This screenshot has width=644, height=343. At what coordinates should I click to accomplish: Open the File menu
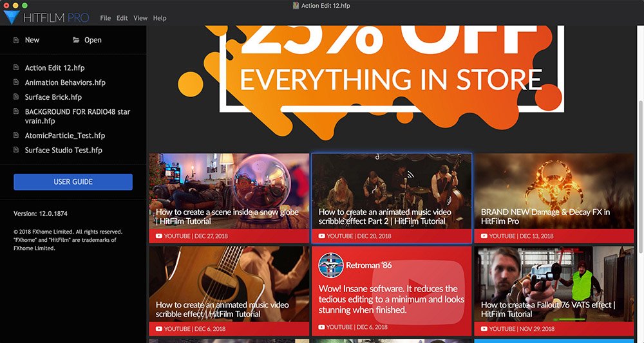coord(105,18)
